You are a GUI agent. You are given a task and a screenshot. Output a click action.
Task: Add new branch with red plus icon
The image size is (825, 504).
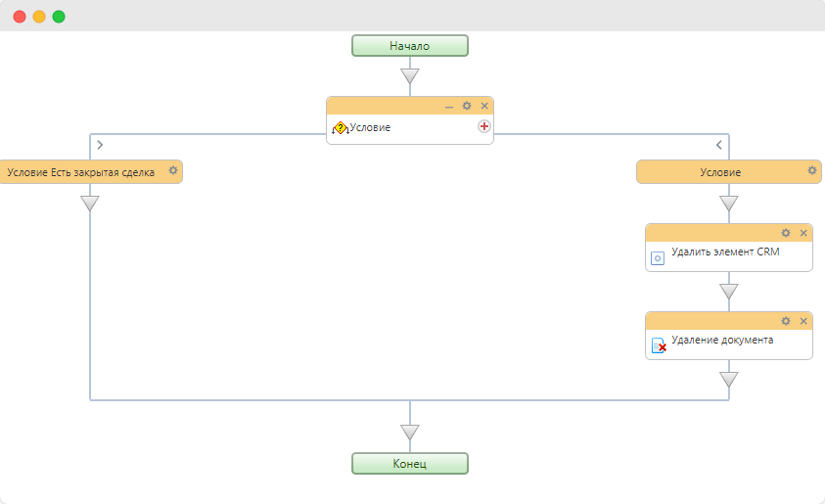pyautogui.click(x=484, y=126)
